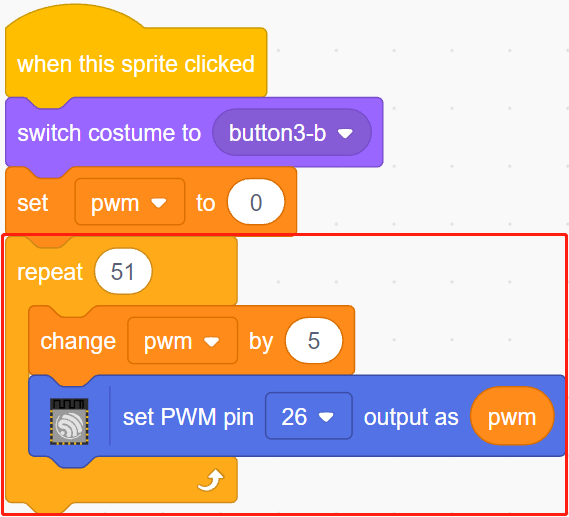
Task: Open the button3-b costume dropdown
Action: coord(292,133)
